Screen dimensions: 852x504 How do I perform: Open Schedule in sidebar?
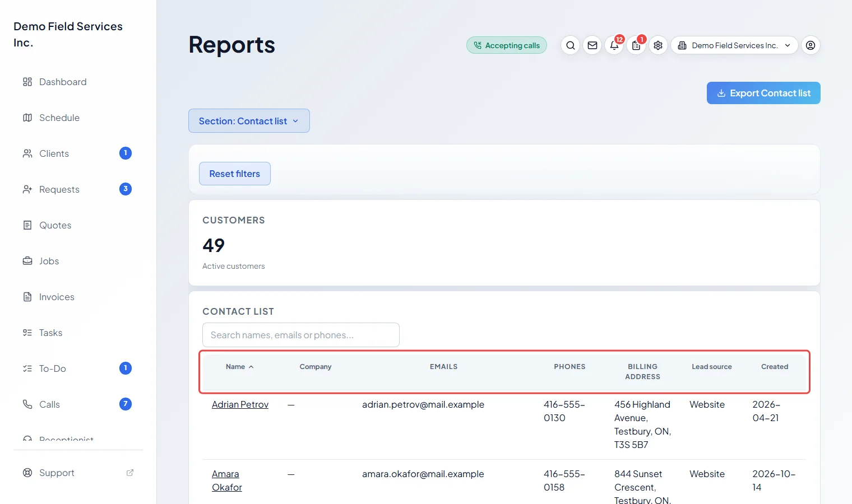[78, 118]
